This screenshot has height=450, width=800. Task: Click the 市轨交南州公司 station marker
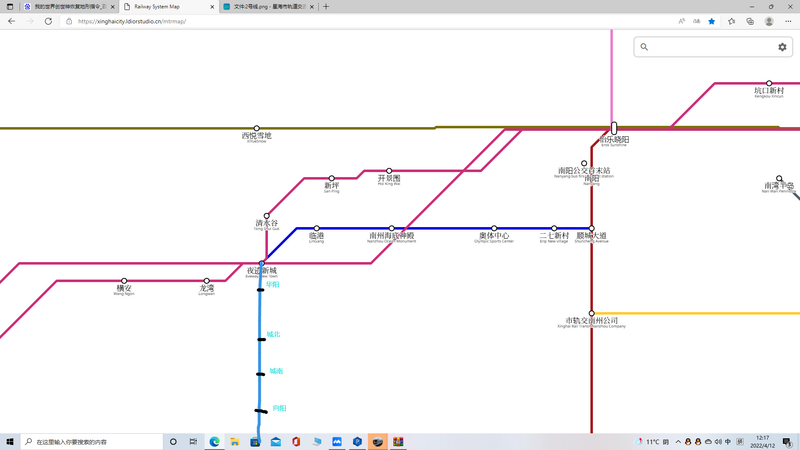pos(592,313)
